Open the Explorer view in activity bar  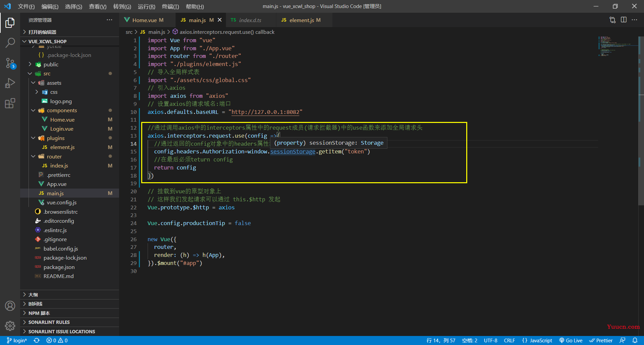point(10,23)
